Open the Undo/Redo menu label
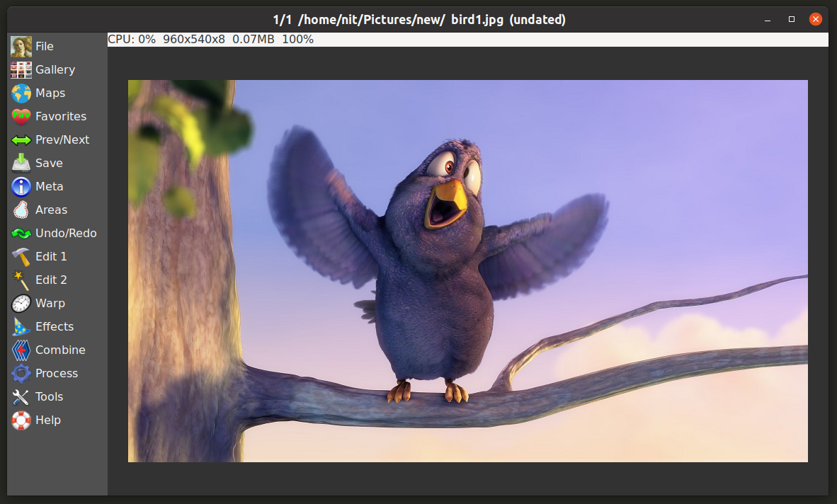 pyautogui.click(x=66, y=234)
